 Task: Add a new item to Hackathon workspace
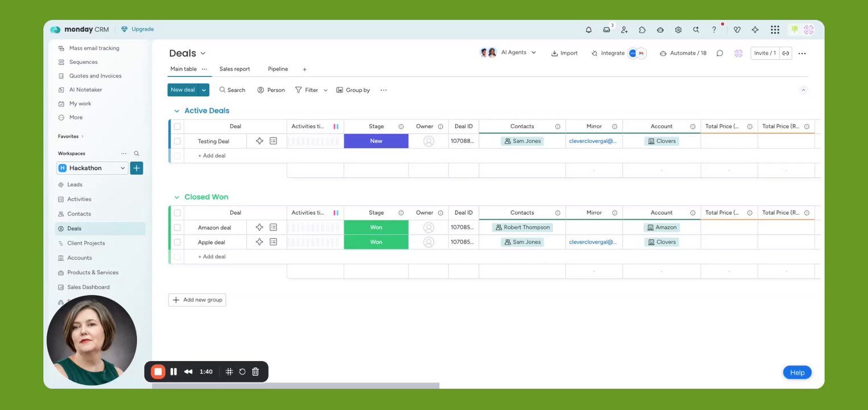point(137,168)
